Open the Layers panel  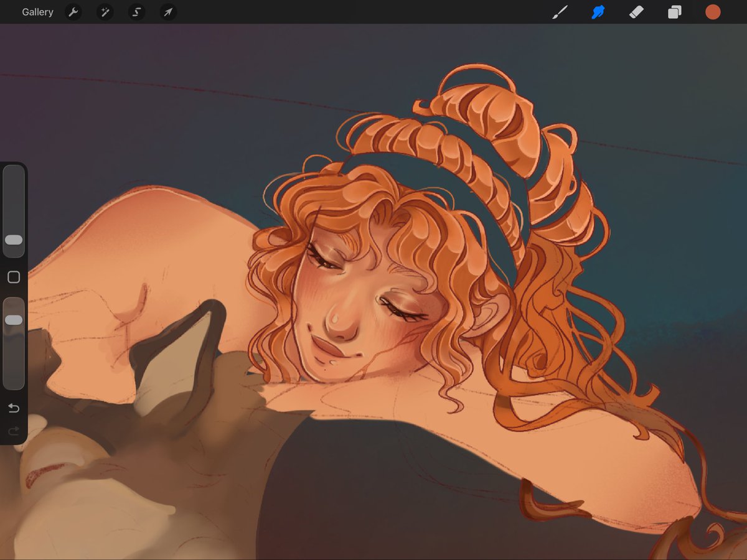[675, 12]
